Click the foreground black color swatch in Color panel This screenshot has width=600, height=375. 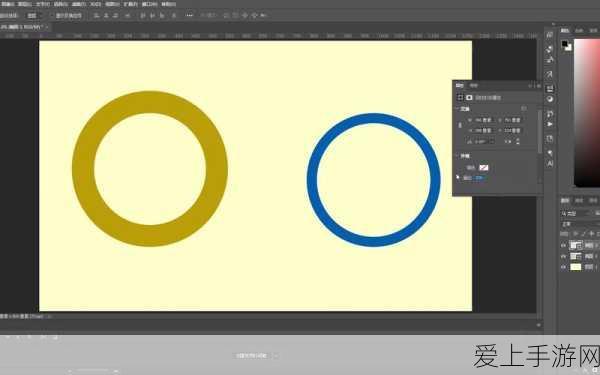tap(565, 44)
